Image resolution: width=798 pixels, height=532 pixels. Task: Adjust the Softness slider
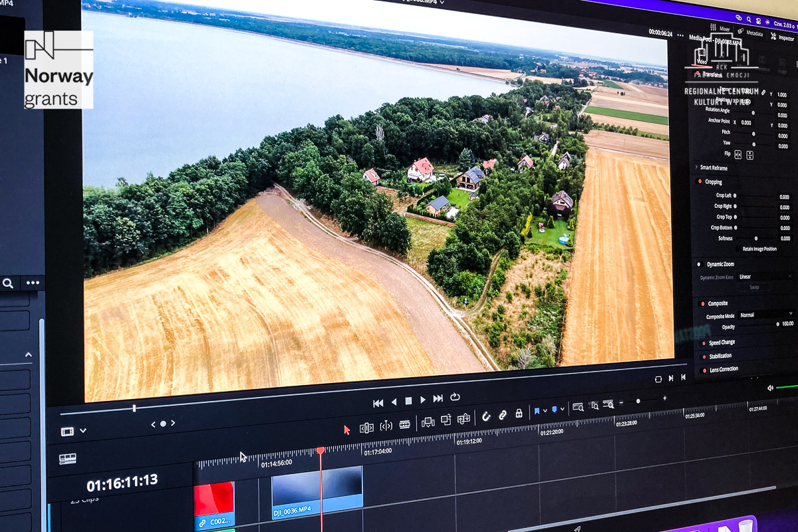(756, 238)
